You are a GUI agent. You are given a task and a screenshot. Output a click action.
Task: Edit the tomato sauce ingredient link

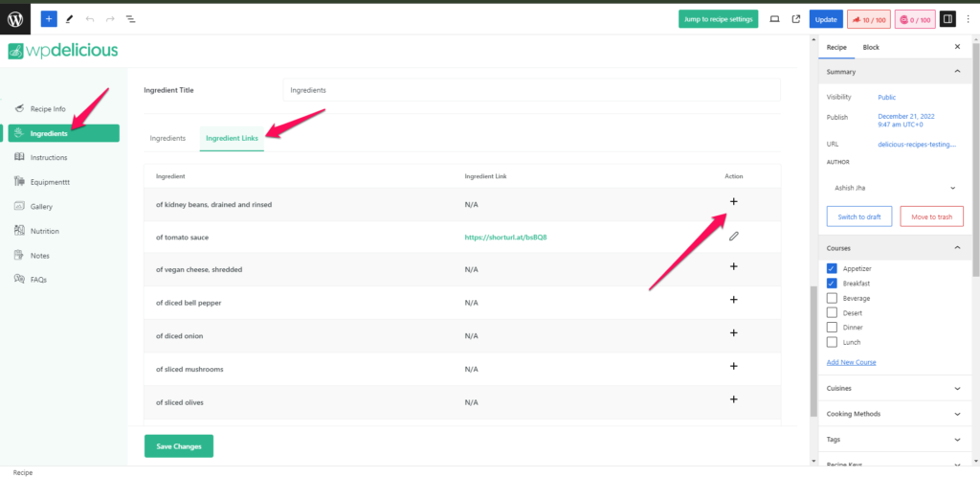[x=734, y=237]
